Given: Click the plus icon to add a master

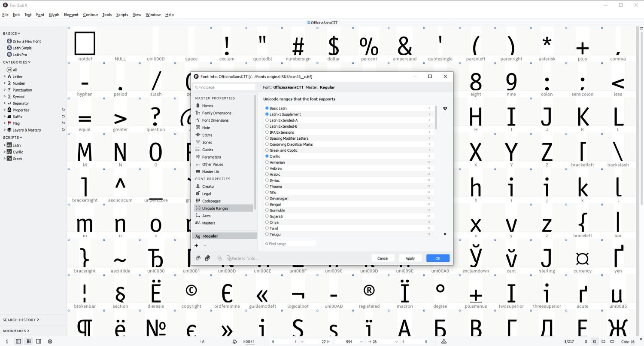Looking at the screenshot, I should tap(196, 245).
